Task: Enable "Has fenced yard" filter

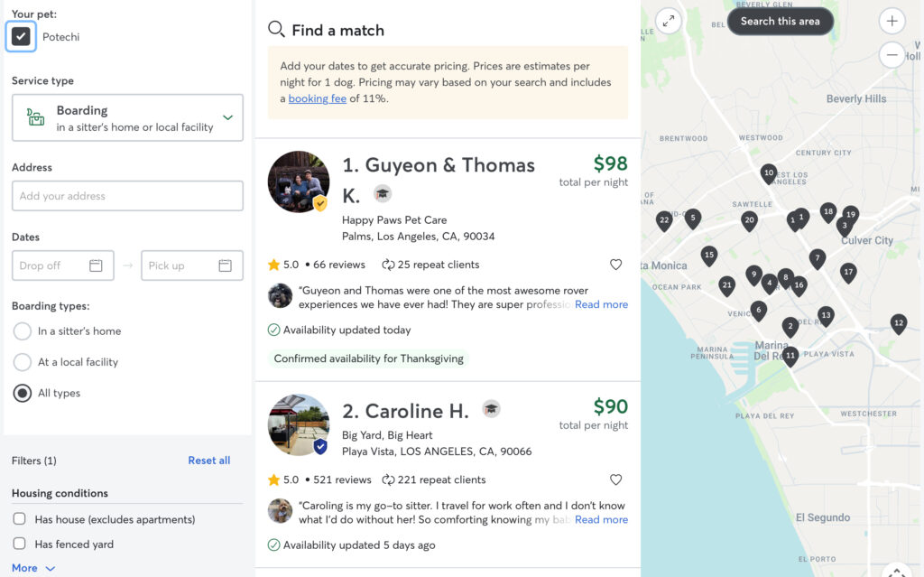Action: point(19,544)
